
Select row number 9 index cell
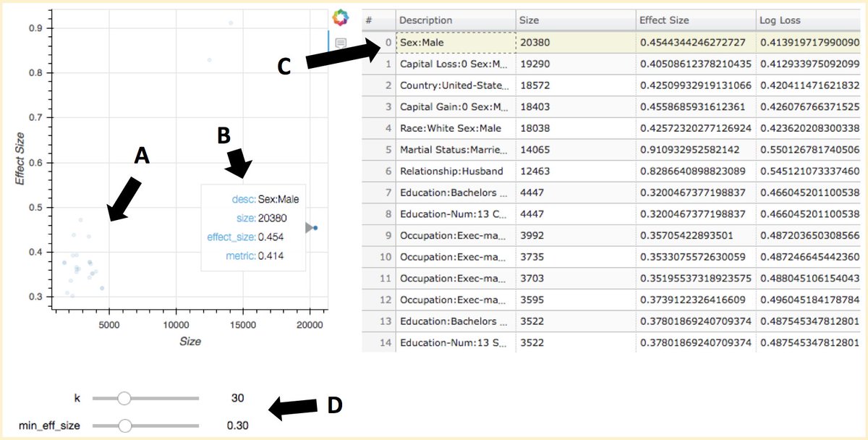coord(378,235)
